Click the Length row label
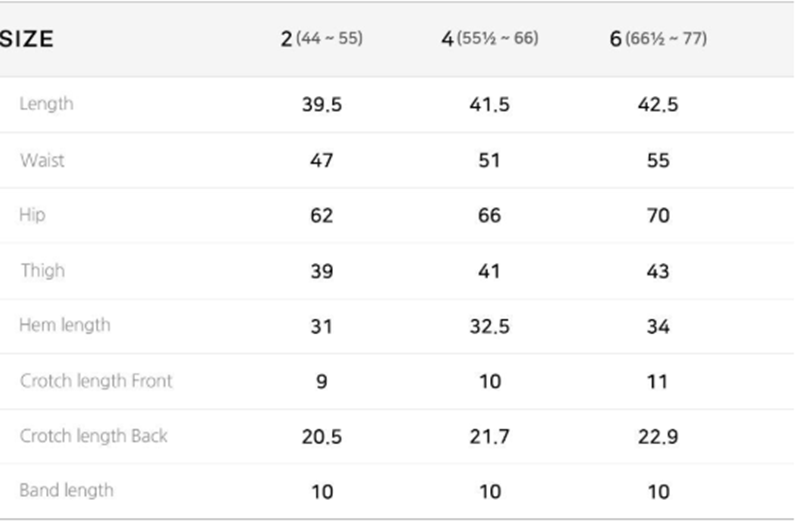Image resolution: width=800 pixels, height=523 pixels. coord(46,104)
